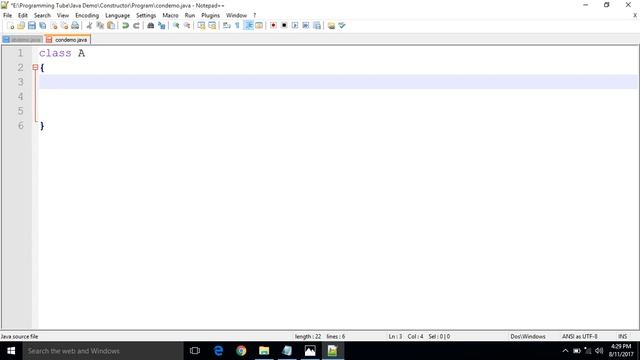Toggle the INS insert mode indicator
Viewport: 640px width, 360px height.
[x=622, y=337]
